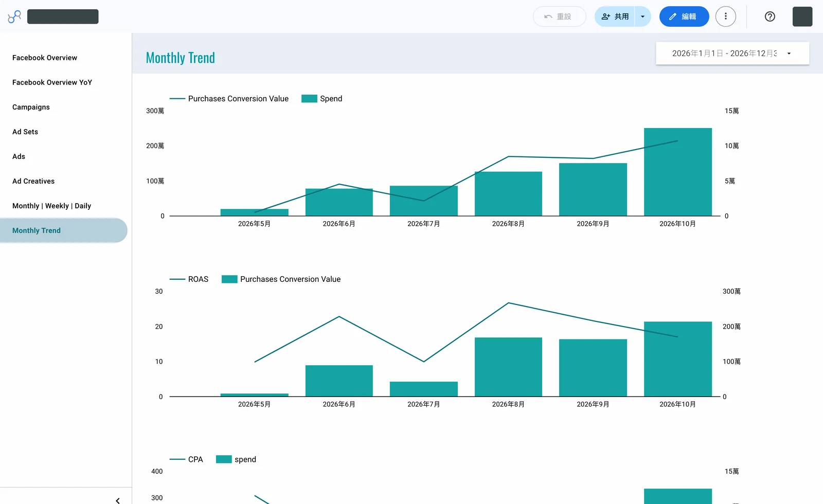The height and width of the screenshot is (504, 823).
Task: Click the 2026年9月 bar in ROAS chart
Action: [x=593, y=368]
